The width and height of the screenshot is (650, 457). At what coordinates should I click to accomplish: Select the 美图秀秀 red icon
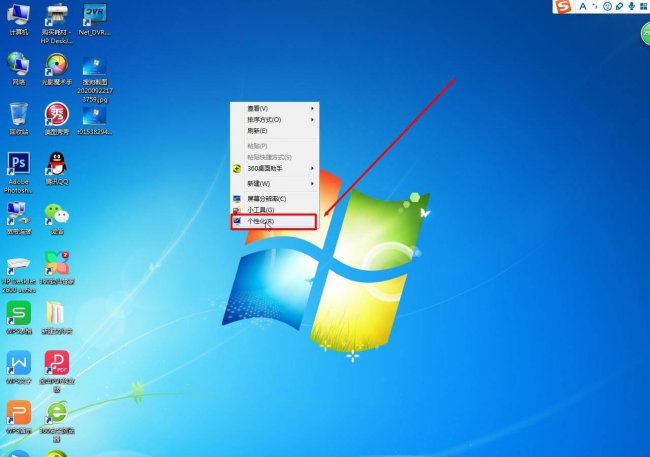pyautogui.click(x=57, y=119)
